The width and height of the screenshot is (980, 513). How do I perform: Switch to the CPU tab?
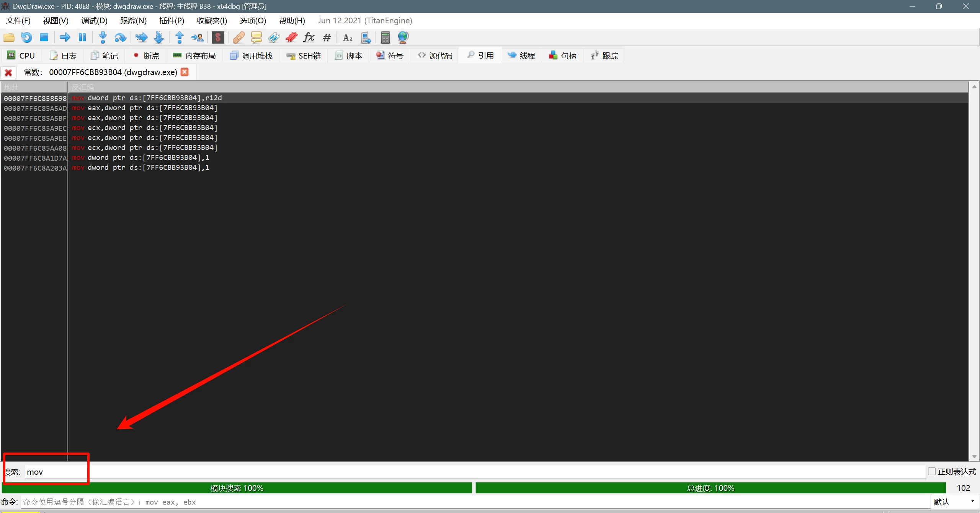21,56
